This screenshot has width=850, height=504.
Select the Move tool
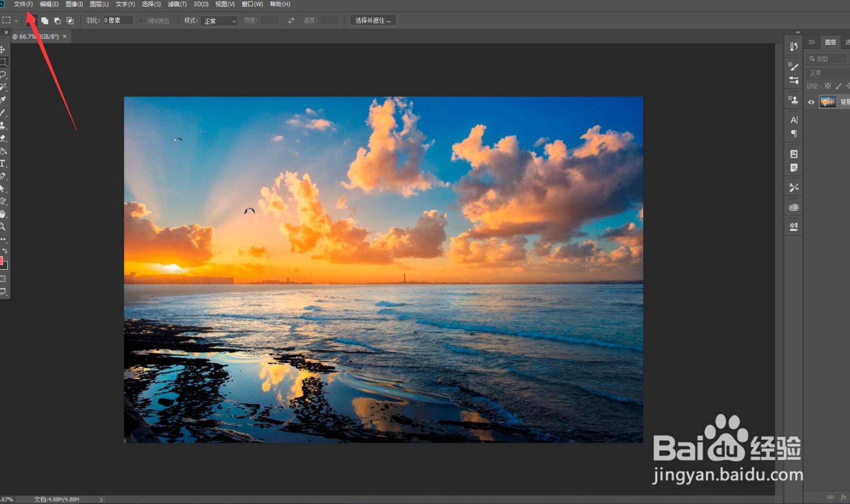click(x=3, y=49)
